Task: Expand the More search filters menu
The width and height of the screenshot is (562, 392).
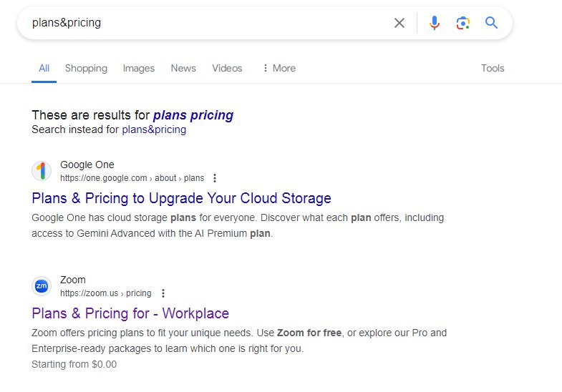Action: pos(278,68)
